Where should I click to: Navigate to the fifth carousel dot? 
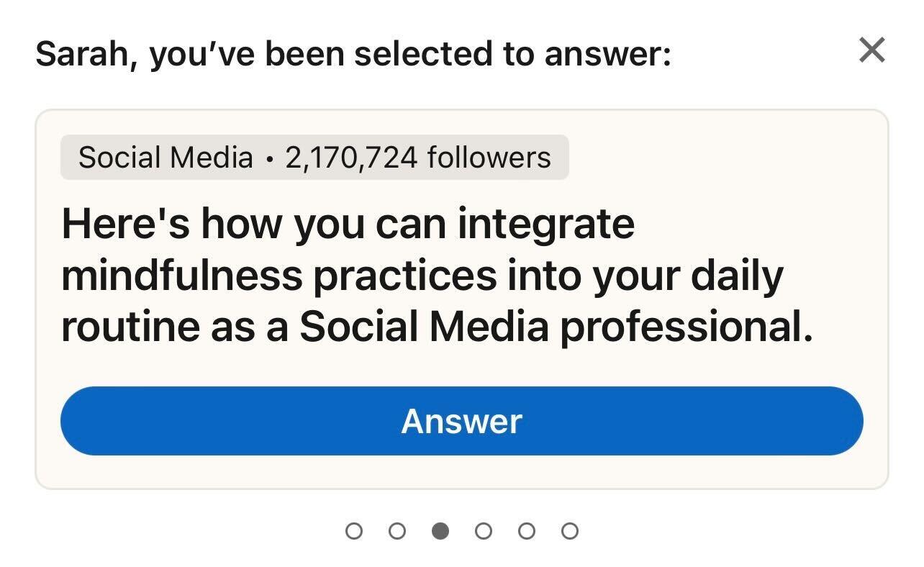[x=527, y=531]
